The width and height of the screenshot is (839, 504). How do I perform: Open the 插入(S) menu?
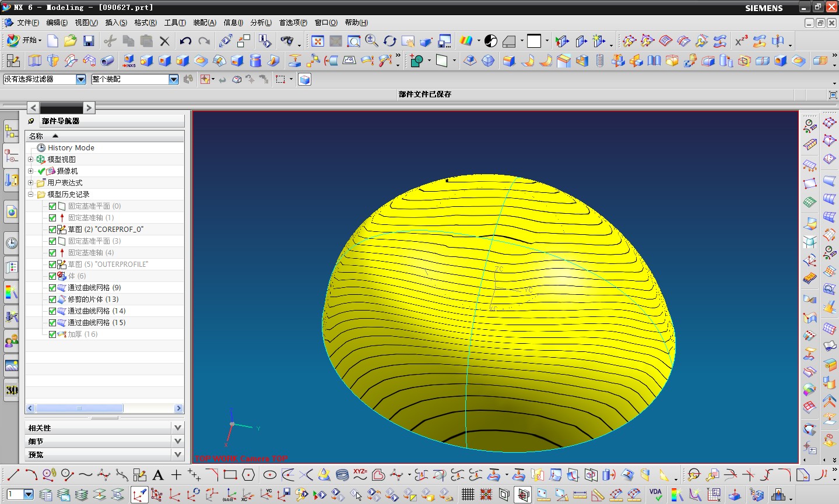(116, 23)
